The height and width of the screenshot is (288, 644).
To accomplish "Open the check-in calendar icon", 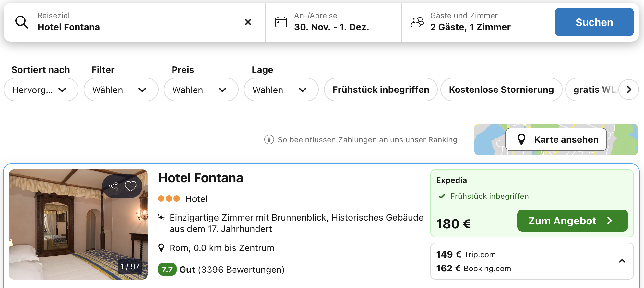I will [x=281, y=22].
